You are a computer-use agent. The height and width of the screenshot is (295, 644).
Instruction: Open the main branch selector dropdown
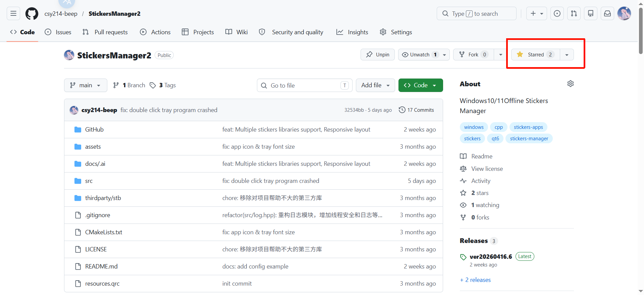point(86,85)
